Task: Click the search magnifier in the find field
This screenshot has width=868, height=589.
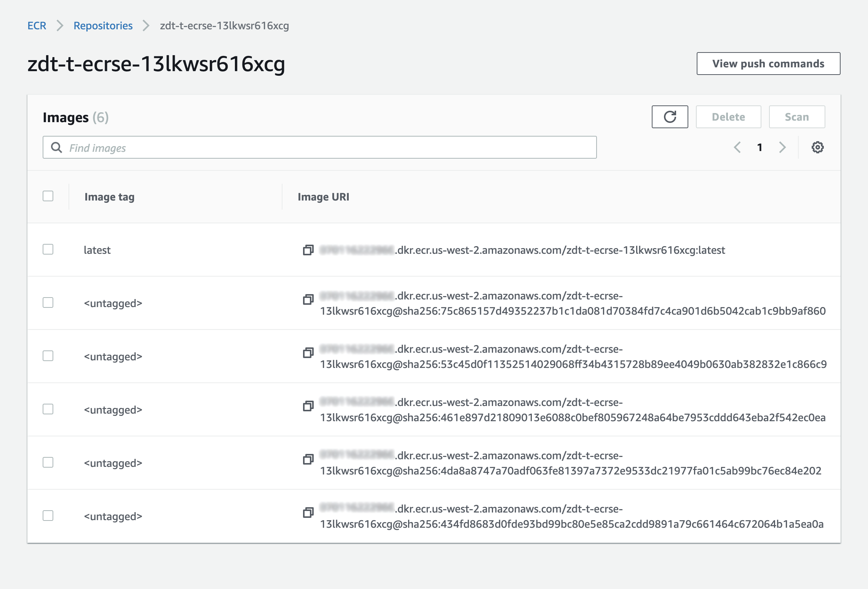Action: click(x=56, y=147)
